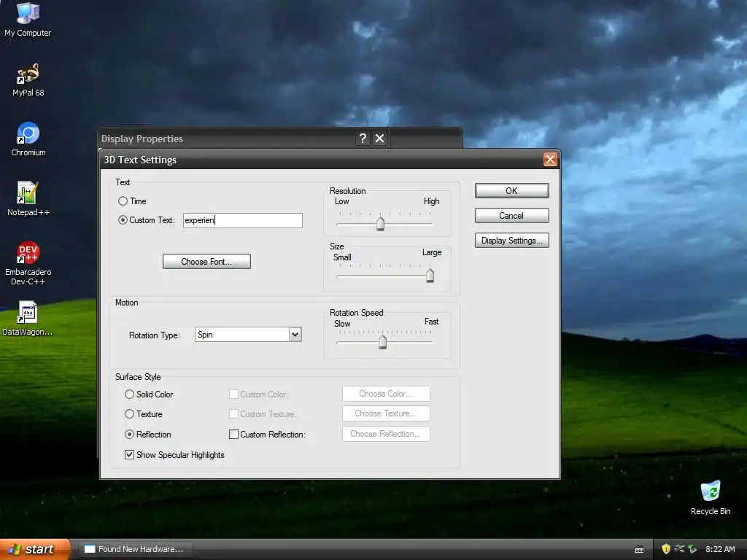
Task: Click the taskbar clock showing 8:22 AM
Action: coord(720,549)
